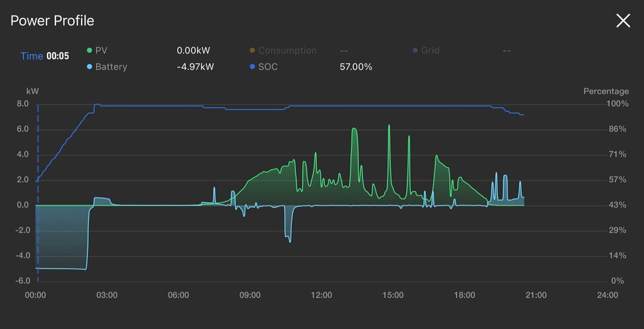Click the 'Power Profile' title
Viewport: 644px width, 329px height.
[x=52, y=21]
